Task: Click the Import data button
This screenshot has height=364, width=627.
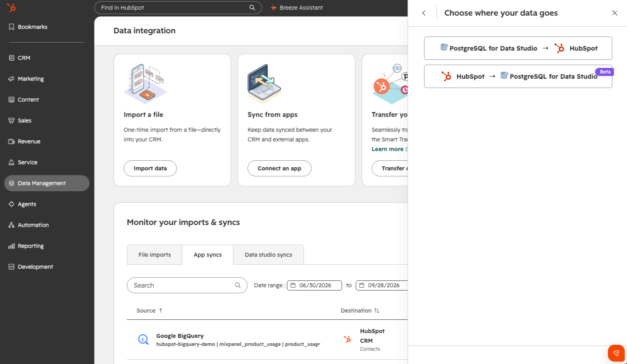Action: [x=150, y=168]
